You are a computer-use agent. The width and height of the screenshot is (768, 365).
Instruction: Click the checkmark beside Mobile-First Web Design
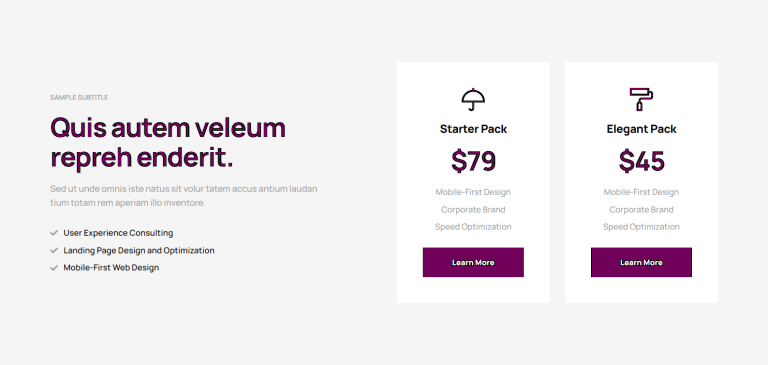coord(54,268)
